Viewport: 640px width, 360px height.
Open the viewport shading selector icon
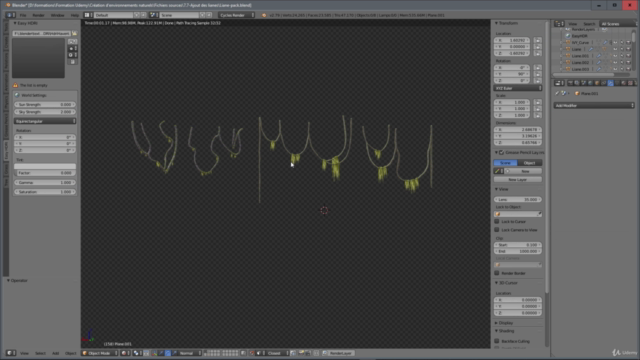pos(125,353)
